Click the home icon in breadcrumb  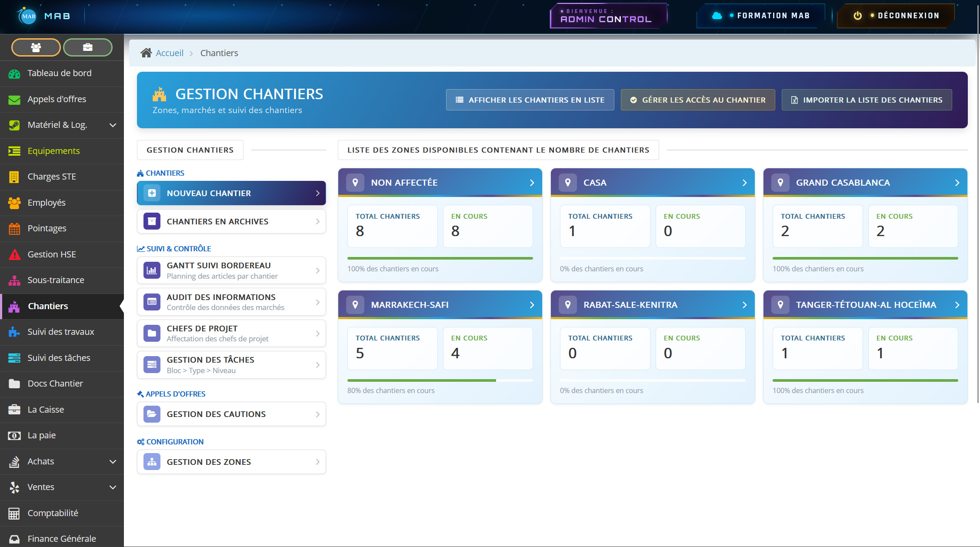click(x=146, y=53)
